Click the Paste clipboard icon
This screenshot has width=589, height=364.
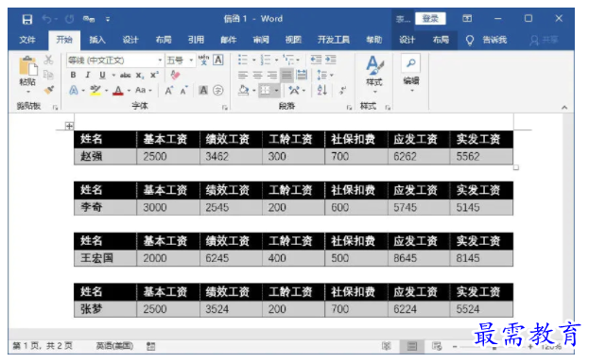click(27, 65)
